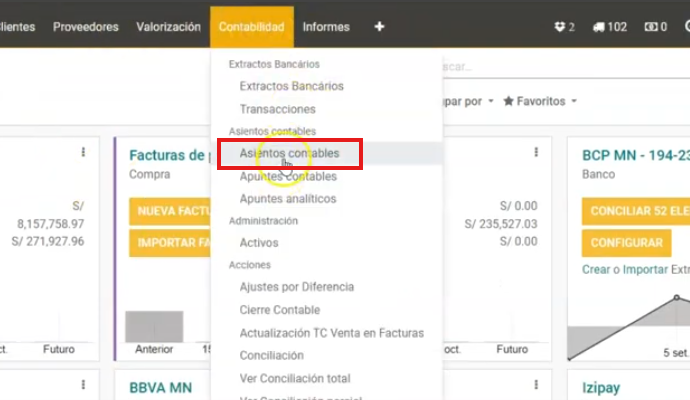Viewport: 690px width, 400px height.
Task: Select Transacciones menu entry
Action: 278,109
